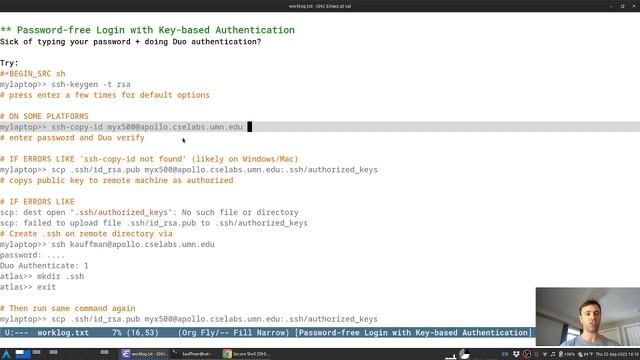
Task: Click the 'ssh-keygen -t rsa' command line
Action: tap(65, 84)
